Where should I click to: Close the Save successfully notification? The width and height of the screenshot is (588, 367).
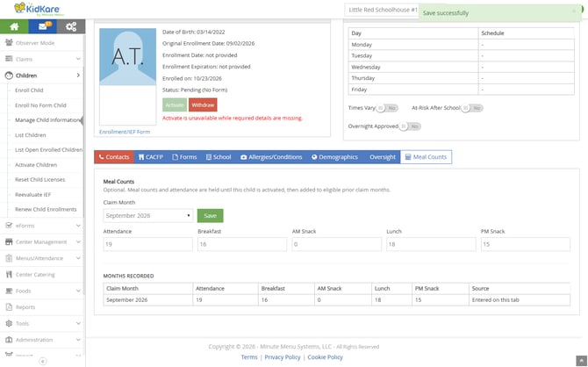574,11
